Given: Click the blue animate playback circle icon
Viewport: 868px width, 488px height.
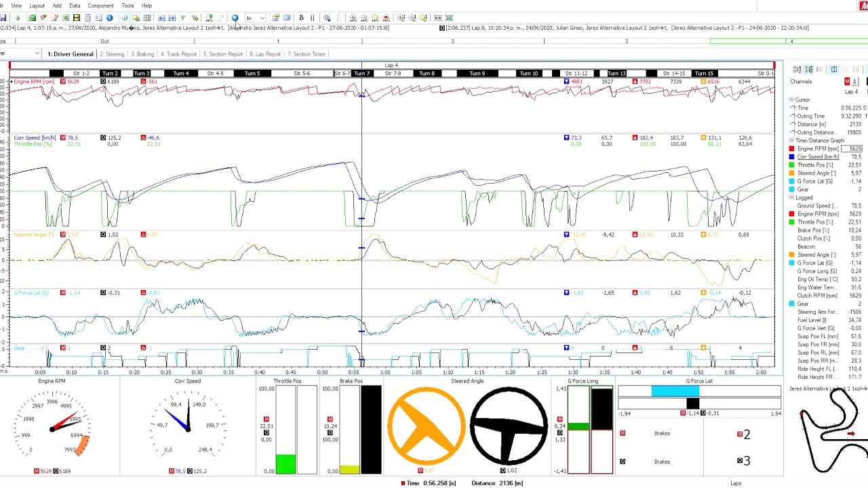Looking at the screenshot, I should pyautogui.click(x=235, y=18).
